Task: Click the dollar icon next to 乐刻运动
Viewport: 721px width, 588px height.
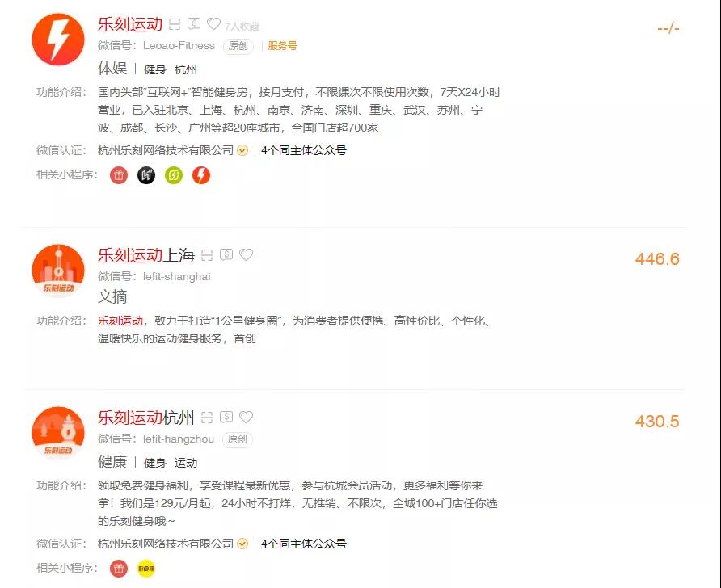Action: click(x=194, y=23)
